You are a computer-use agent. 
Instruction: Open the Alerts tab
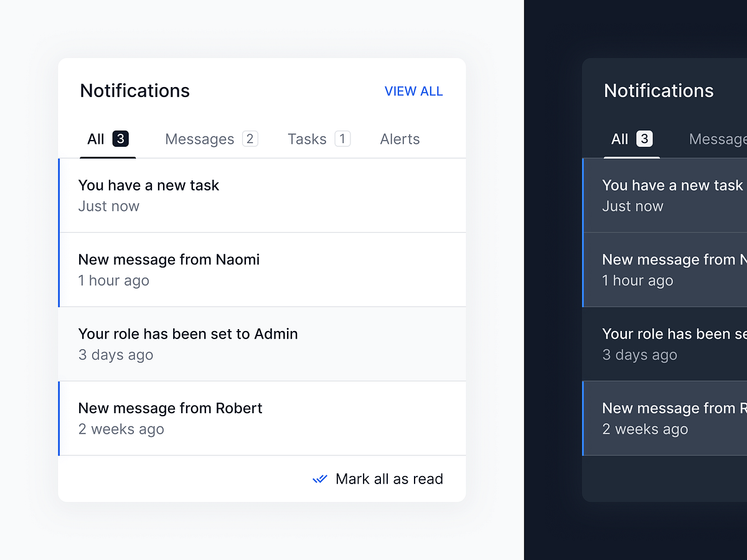coord(400,139)
